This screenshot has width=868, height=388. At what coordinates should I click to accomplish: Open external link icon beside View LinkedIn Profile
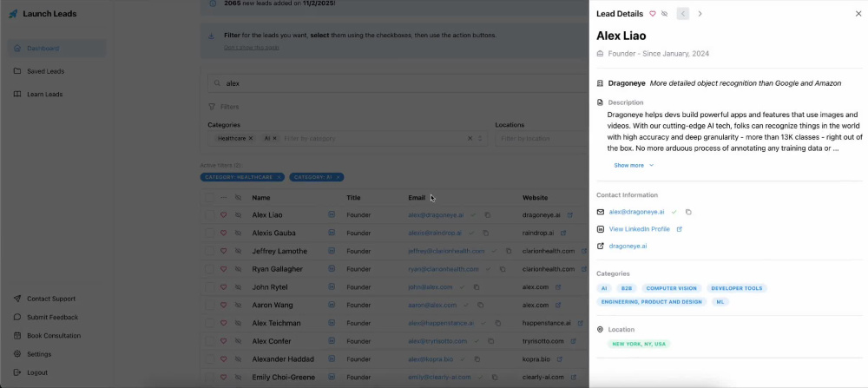pos(680,229)
